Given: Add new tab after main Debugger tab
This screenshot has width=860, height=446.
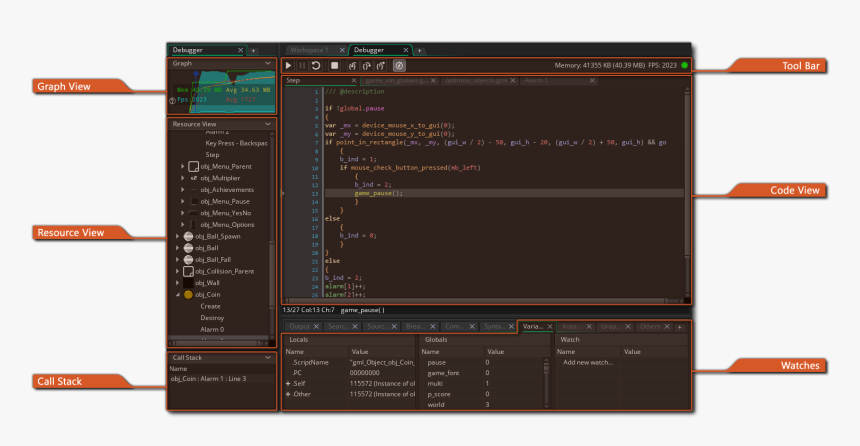Looking at the screenshot, I should [x=420, y=50].
